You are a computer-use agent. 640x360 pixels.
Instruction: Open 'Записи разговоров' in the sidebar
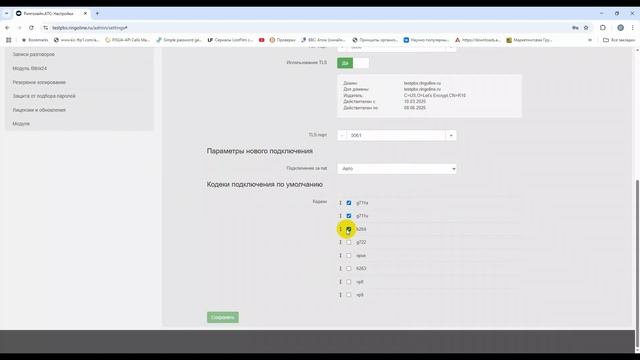click(33, 54)
